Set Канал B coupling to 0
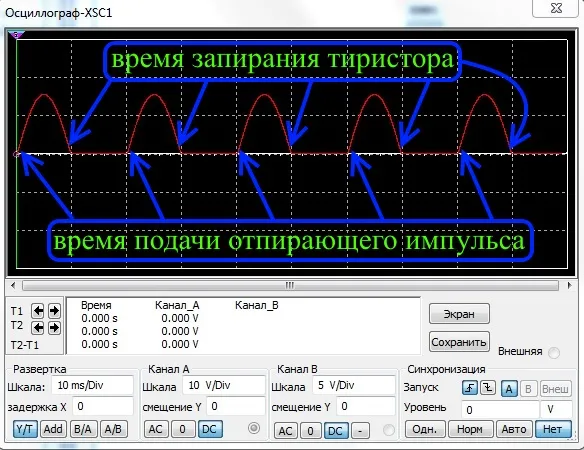This screenshot has width=584, height=450. [310, 431]
